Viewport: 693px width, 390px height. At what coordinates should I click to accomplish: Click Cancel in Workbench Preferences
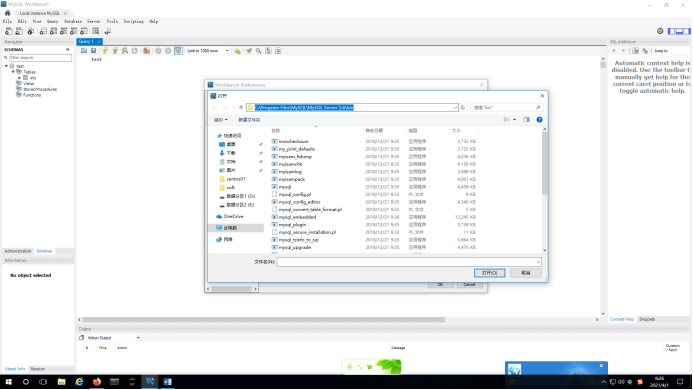coord(469,285)
